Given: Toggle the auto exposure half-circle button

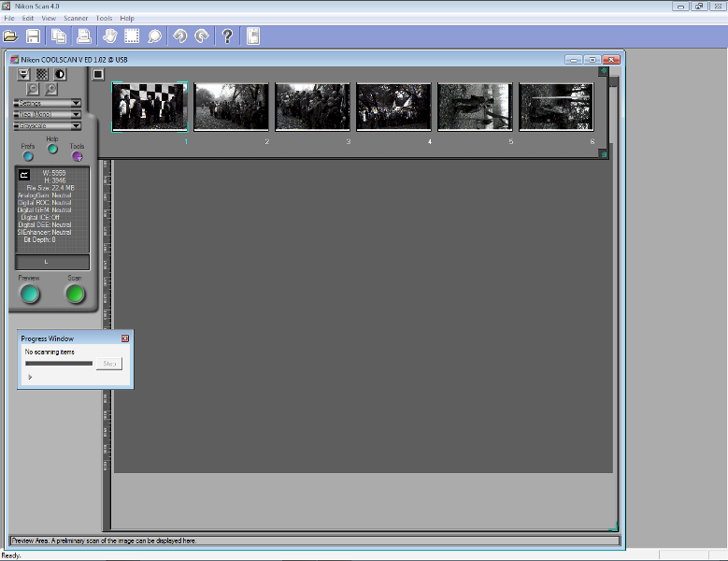Looking at the screenshot, I should point(60,74).
